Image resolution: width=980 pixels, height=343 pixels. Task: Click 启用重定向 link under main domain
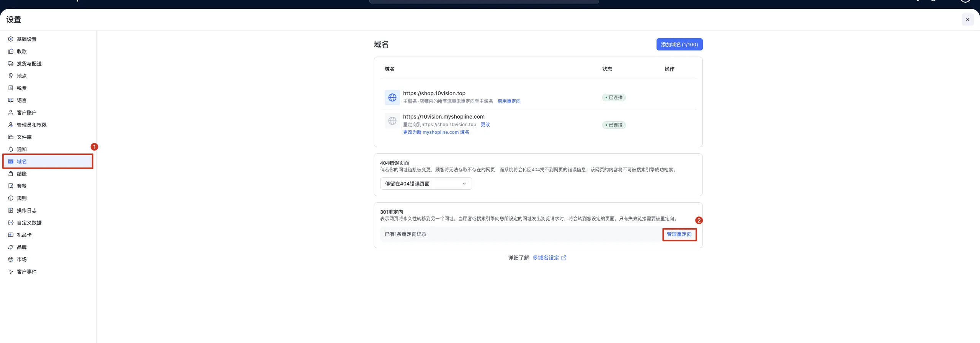[509, 101]
